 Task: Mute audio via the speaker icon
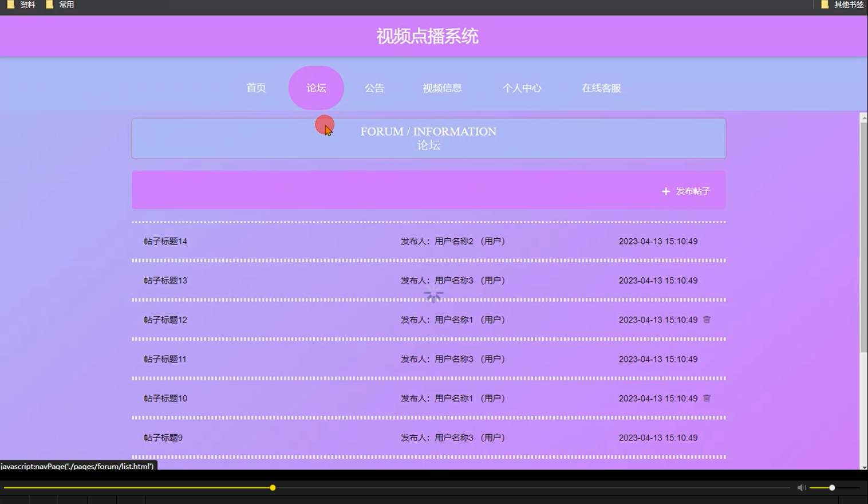(x=801, y=487)
